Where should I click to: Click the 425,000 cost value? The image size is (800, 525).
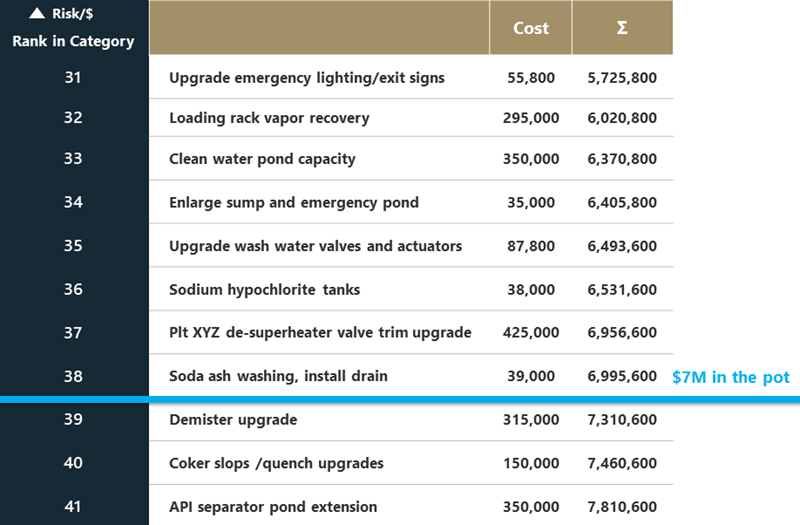(x=530, y=332)
